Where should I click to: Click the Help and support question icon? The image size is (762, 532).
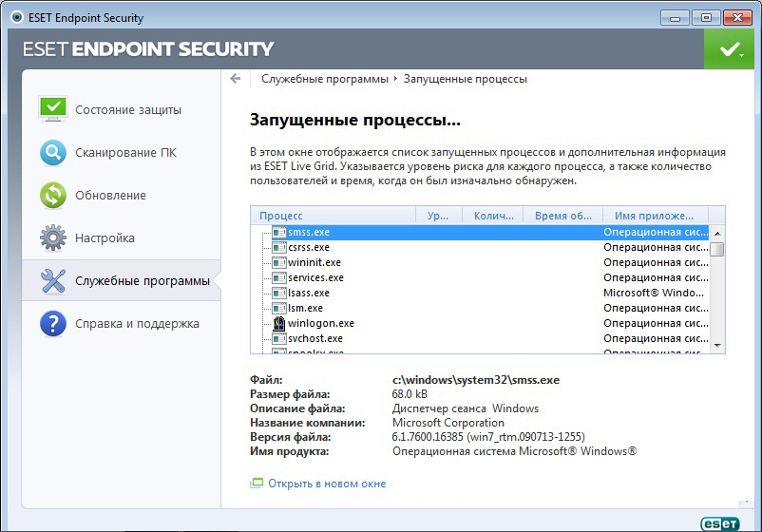[x=53, y=324]
